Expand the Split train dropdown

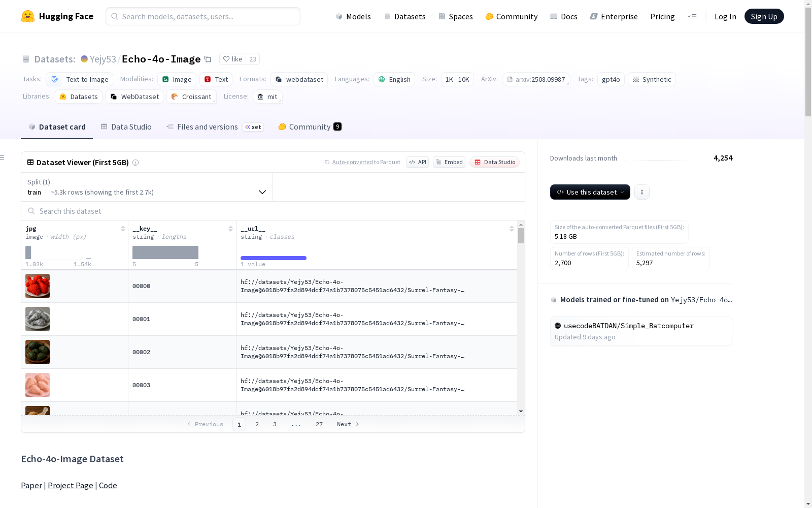pyautogui.click(x=147, y=187)
